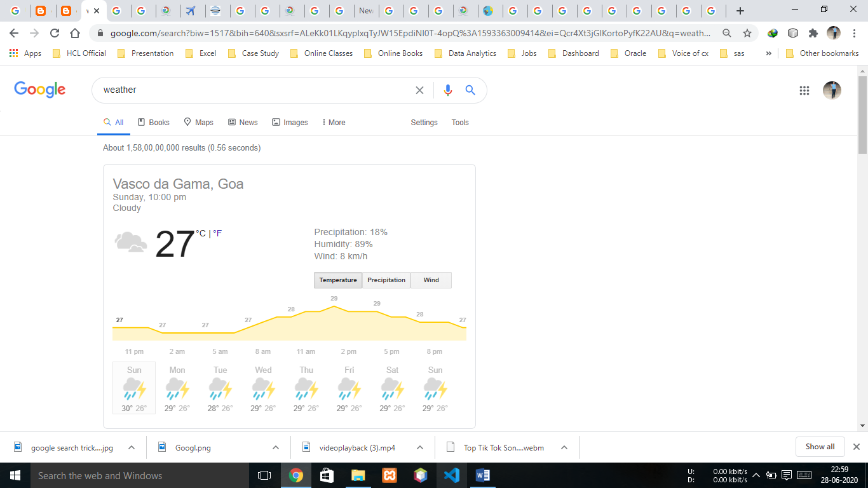Image resolution: width=868 pixels, height=488 pixels.
Task: Show the Wind forecast view
Action: 430,280
